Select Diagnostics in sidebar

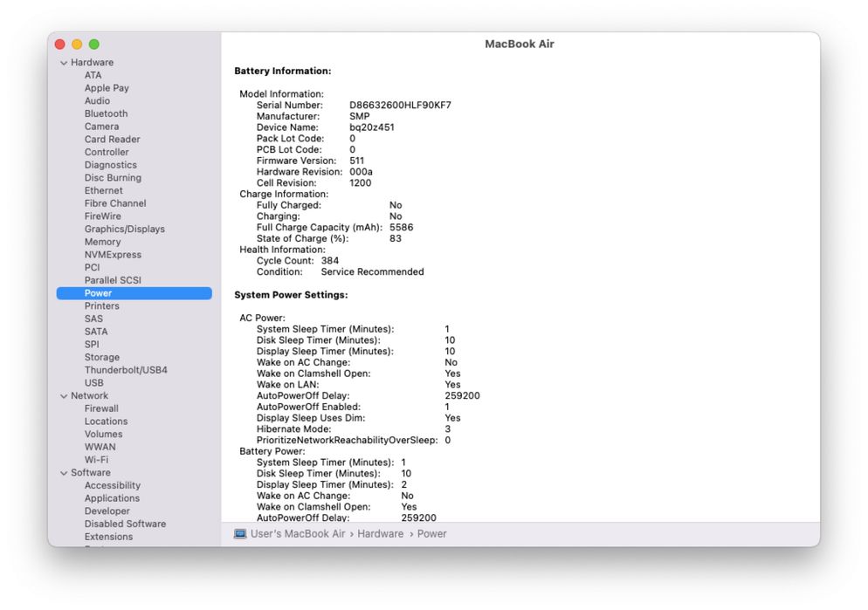[x=111, y=165]
